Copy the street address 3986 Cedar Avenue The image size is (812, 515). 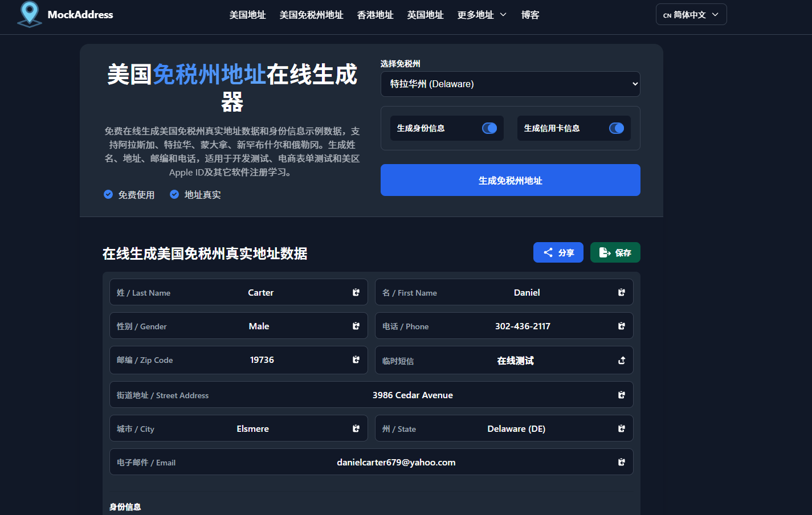click(621, 394)
